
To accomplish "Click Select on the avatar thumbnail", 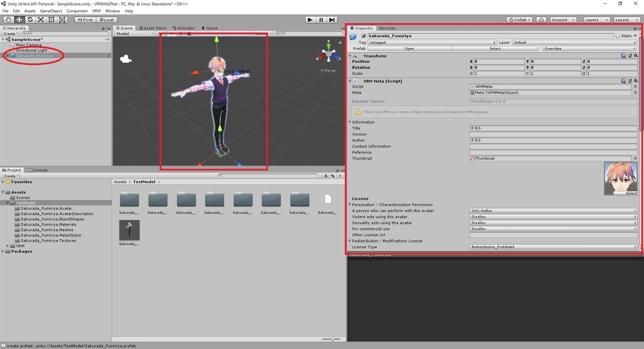I will tap(631, 193).
